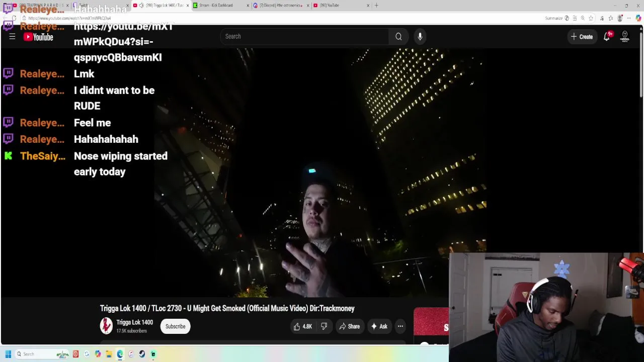644x362 pixels.
Task: Click the '17.5K subscribers' text
Action: coord(131,331)
